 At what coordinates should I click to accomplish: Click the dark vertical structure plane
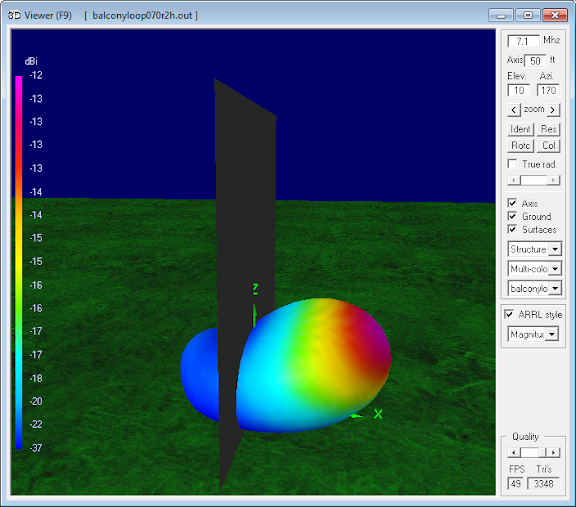(245, 235)
